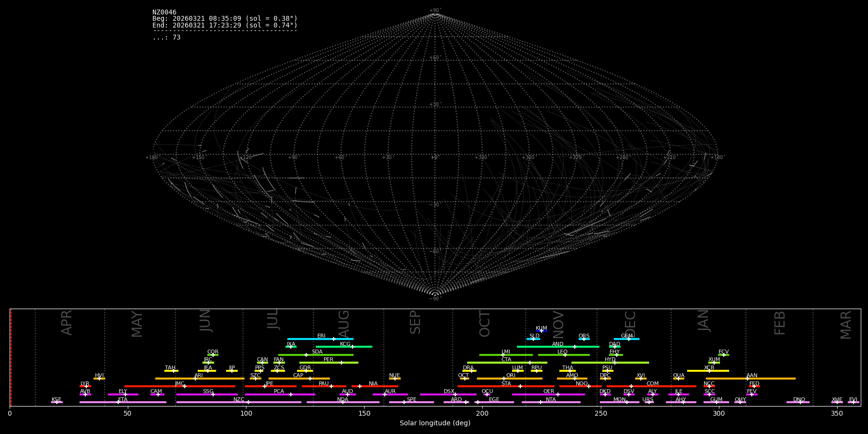Click the red JMC activity bar
868x434 pixels.
pos(180,386)
